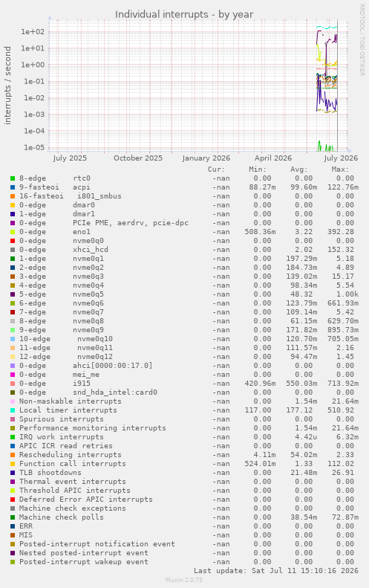Click the January 2026 x-axis label
The image size is (369, 588).
[206, 158]
